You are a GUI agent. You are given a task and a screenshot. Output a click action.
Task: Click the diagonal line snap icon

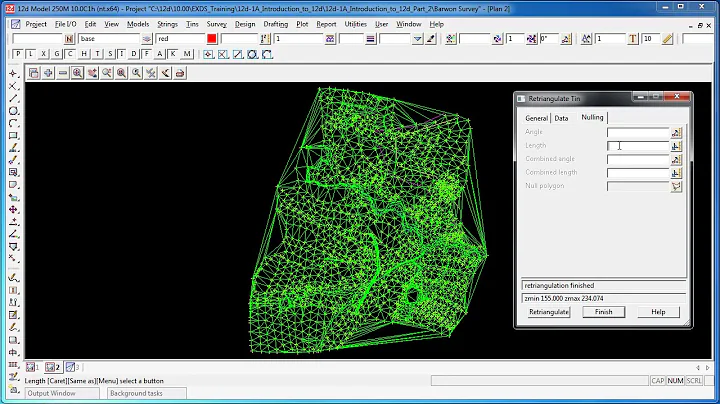(x=238, y=55)
